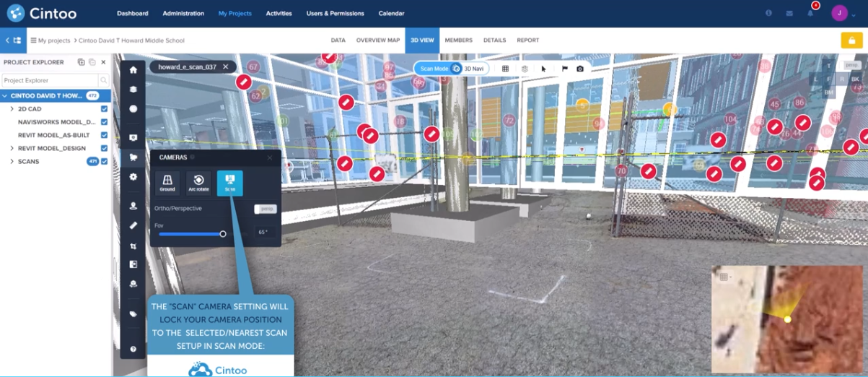The width and height of the screenshot is (868, 377).
Task: Select the Ground camera mode
Action: 167,183
